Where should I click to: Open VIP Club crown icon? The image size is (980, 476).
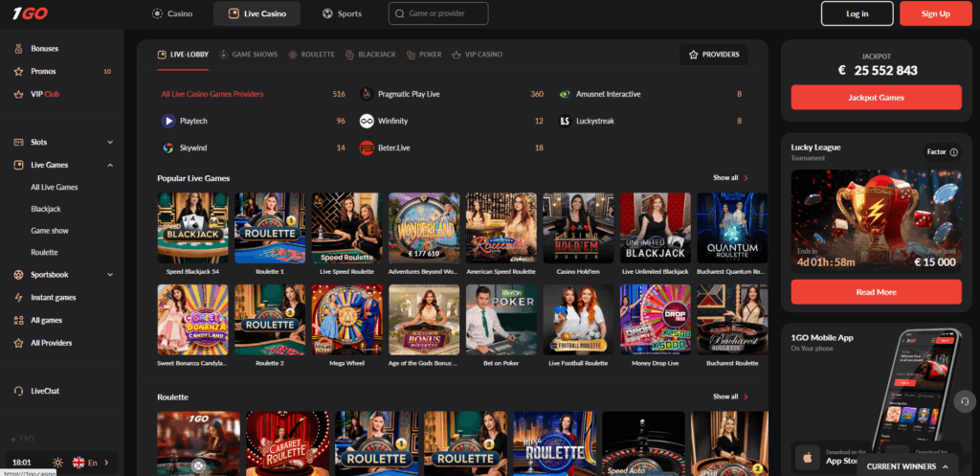point(19,95)
